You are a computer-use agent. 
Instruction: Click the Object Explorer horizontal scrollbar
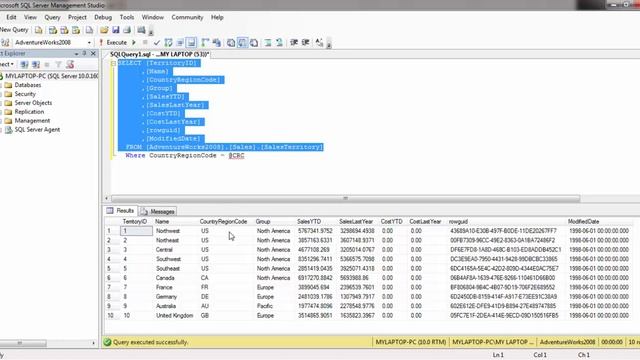tap(23, 343)
